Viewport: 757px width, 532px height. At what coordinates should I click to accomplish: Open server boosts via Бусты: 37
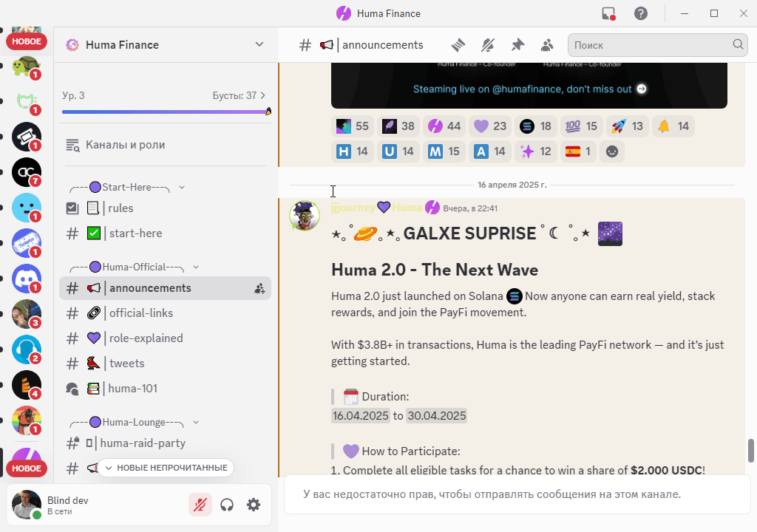pos(239,95)
